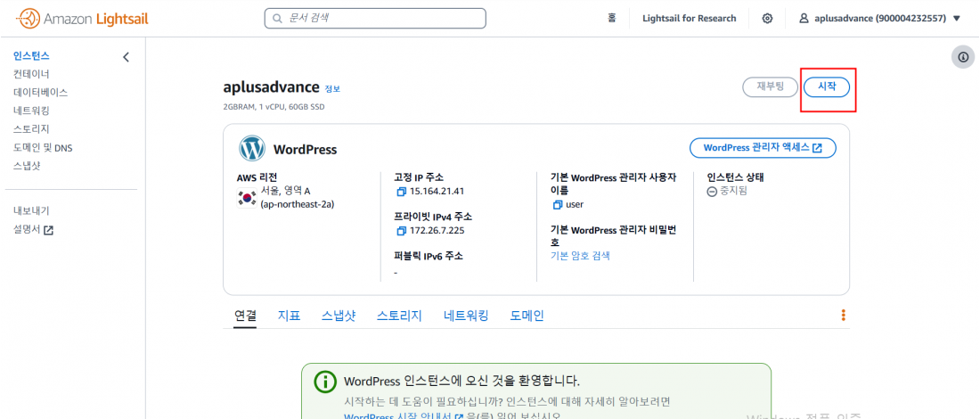Select 도메인 및 DNS in the sidebar

coord(43,148)
